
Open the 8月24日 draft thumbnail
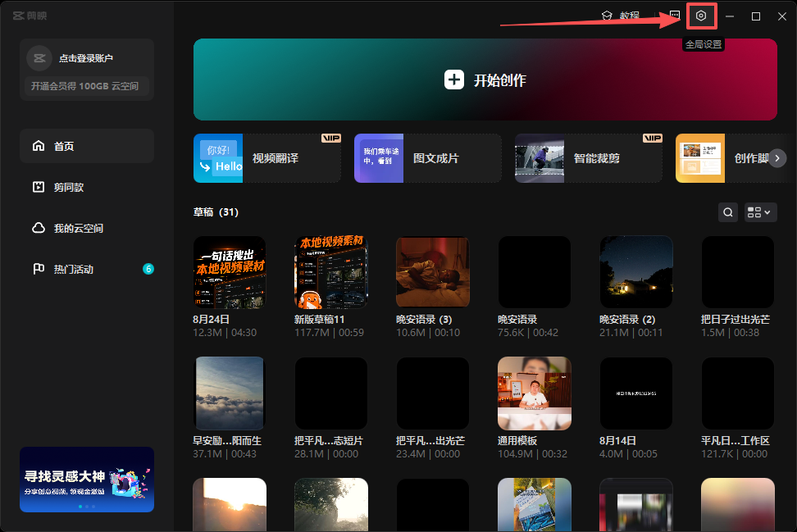tap(230, 272)
